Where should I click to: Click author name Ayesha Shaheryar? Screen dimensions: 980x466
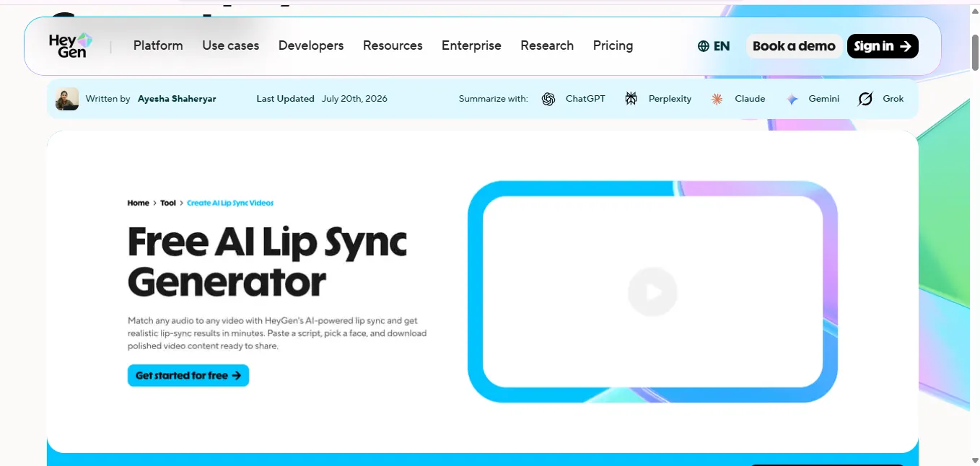click(177, 99)
